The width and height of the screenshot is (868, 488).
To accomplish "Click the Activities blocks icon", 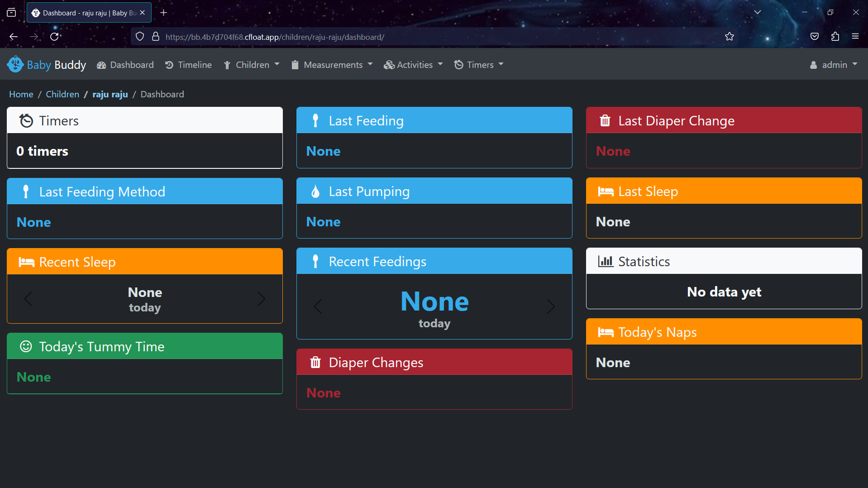I will pyautogui.click(x=389, y=65).
